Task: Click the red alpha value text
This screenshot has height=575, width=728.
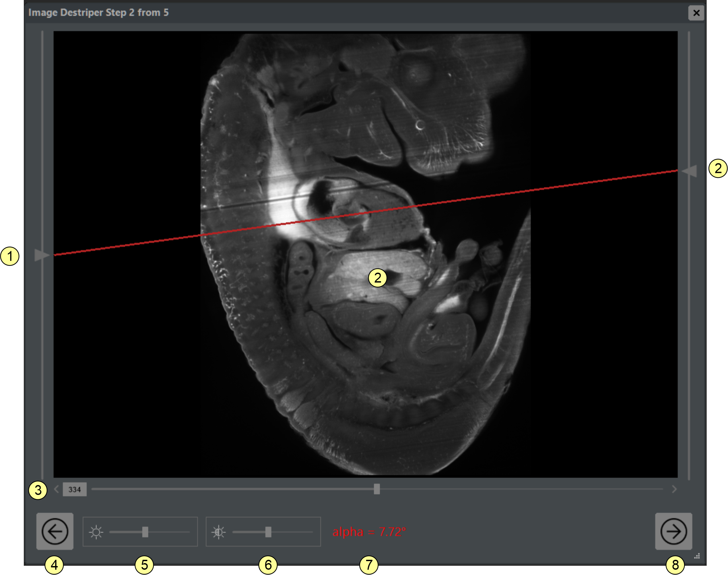Action: click(x=369, y=532)
